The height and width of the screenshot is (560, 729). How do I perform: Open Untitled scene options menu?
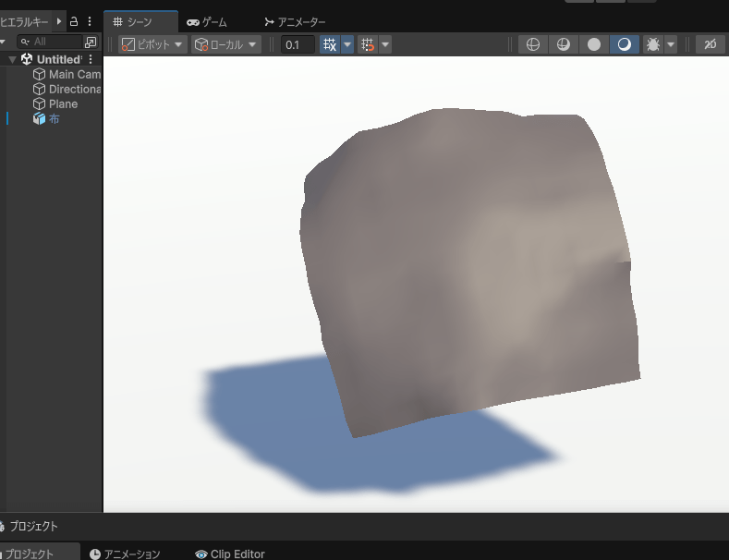pos(91,59)
